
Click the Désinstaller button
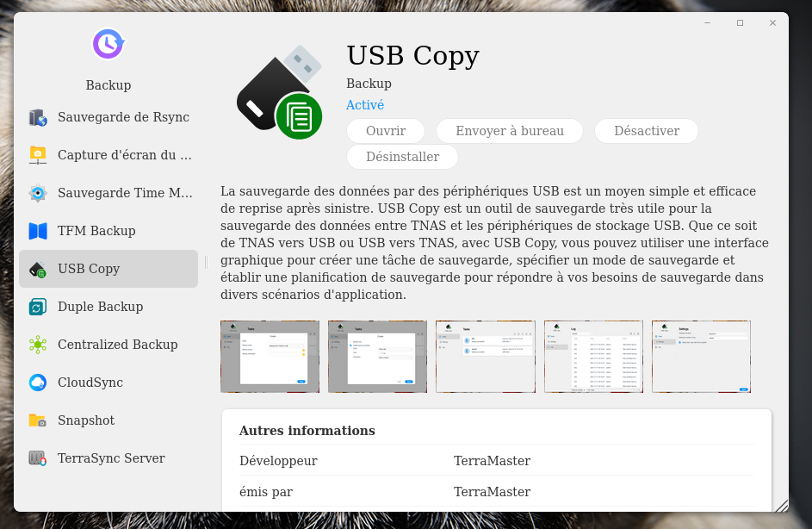(402, 157)
